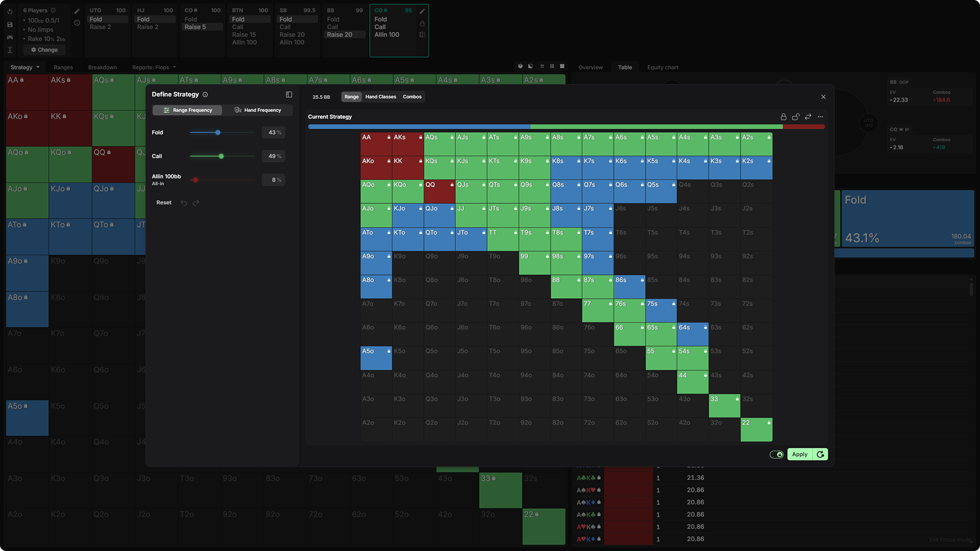Switch to Range Frequency mode
This screenshot has width=980, height=551.
tap(187, 110)
